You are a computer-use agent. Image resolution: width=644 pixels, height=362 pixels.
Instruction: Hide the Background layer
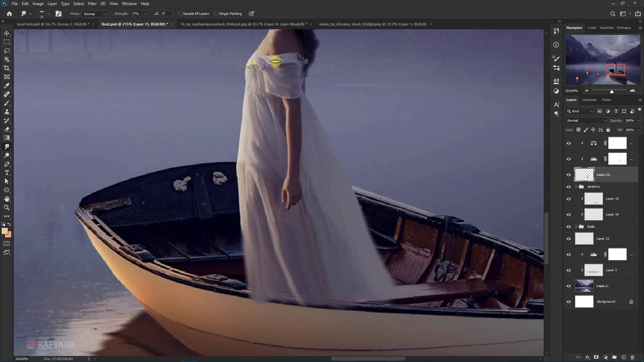click(569, 302)
